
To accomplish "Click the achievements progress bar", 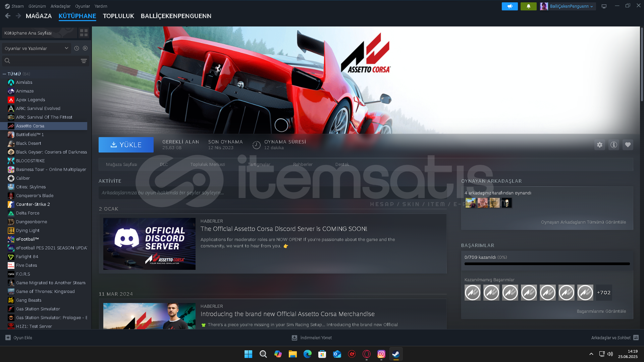I will coord(547,264).
